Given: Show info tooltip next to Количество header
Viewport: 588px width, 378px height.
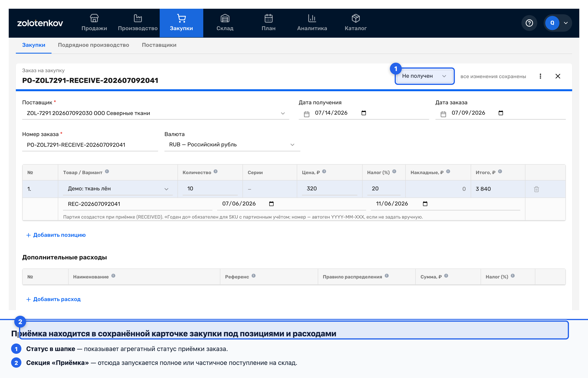Looking at the screenshot, I should coord(215,172).
